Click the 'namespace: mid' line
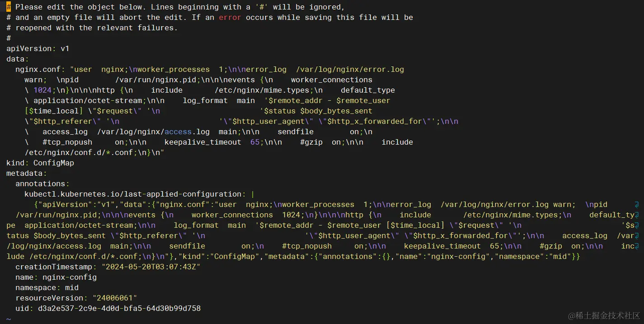The height and width of the screenshot is (324, 644). pos(47,287)
